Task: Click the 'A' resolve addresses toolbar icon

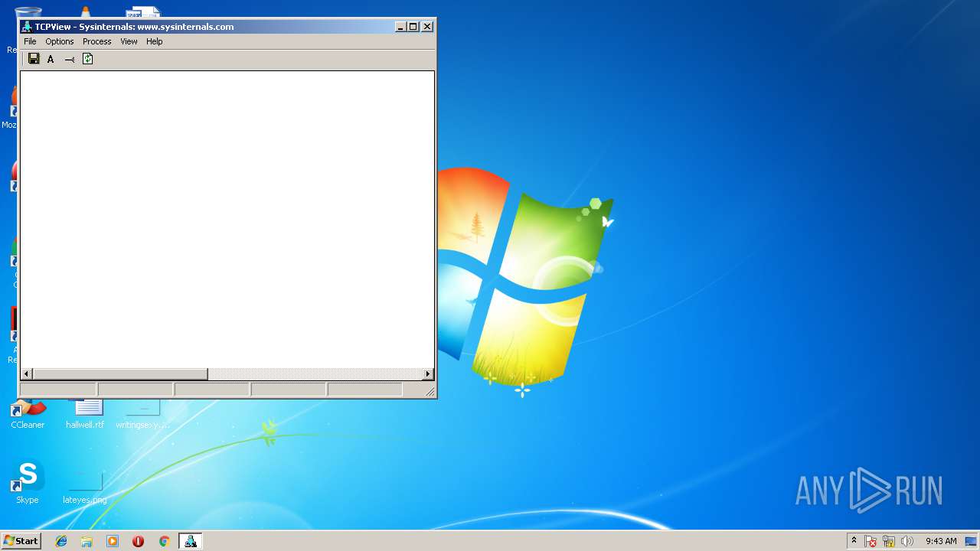Action: click(51, 59)
